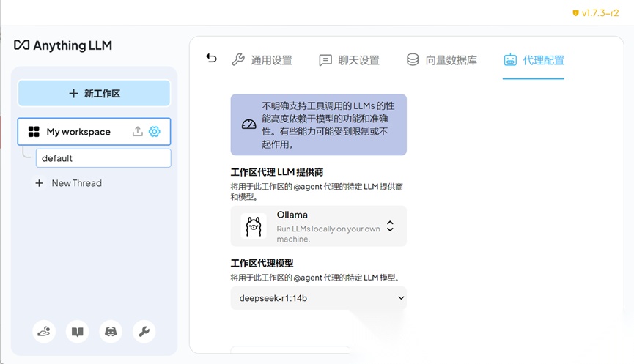Open the 向量数据库 vector database tab
Viewport: 634px width, 364px height.
tap(441, 60)
